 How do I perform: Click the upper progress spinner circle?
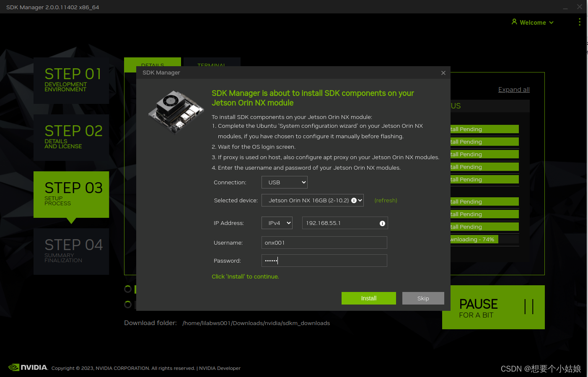128,289
